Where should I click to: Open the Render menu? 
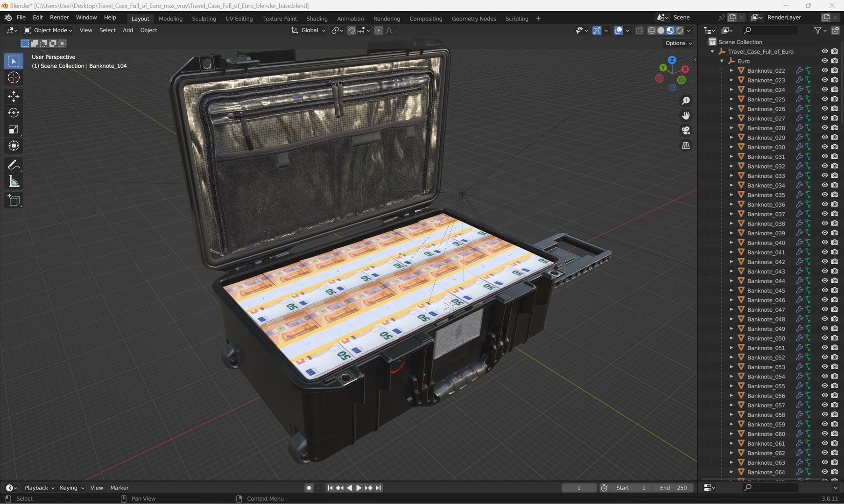(59, 17)
